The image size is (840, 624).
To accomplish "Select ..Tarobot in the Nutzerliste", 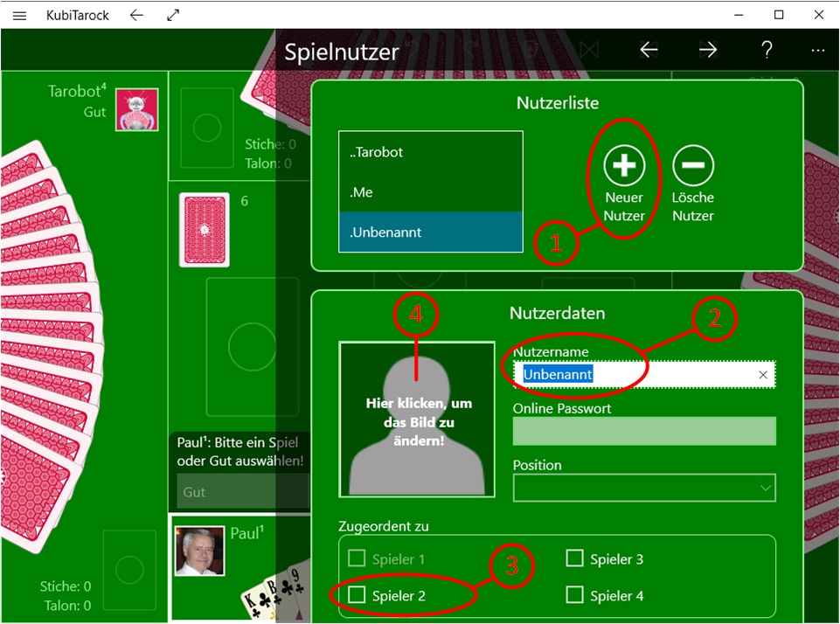I will pyautogui.click(x=430, y=152).
